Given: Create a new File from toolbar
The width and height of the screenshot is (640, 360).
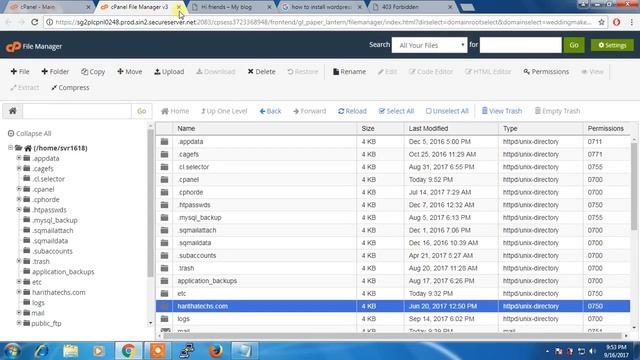Looking at the screenshot, I should [20, 71].
